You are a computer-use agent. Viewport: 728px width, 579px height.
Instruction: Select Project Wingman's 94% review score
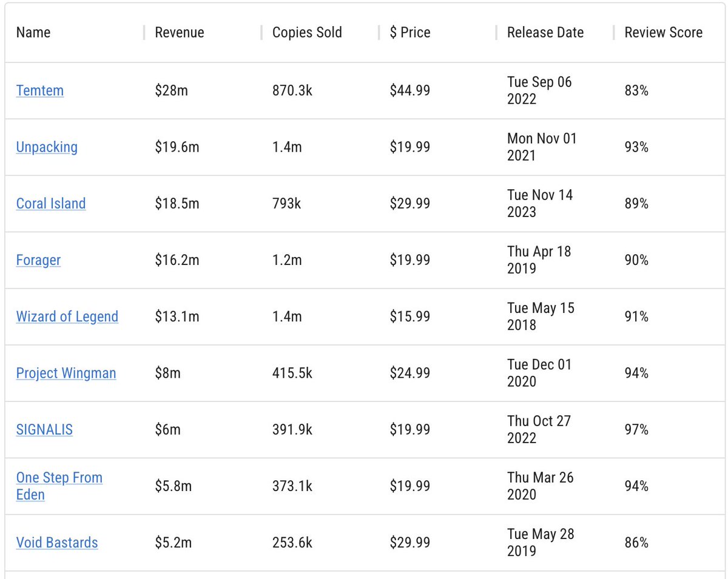point(636,373)
